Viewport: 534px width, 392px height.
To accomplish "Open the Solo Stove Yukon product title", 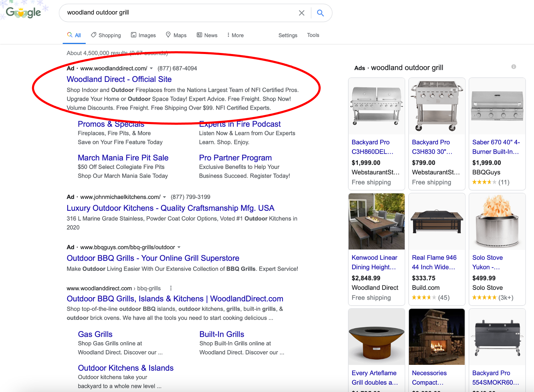I will click(x=487, y=262).
